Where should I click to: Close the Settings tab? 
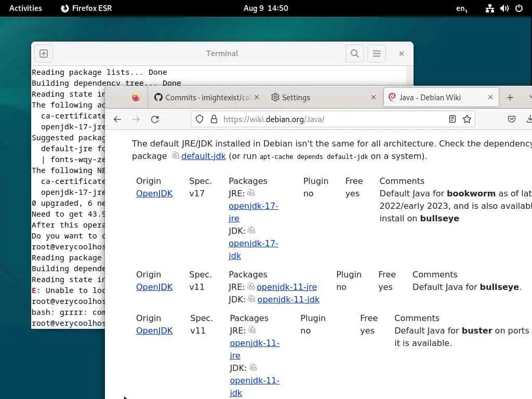coord(374,97)
